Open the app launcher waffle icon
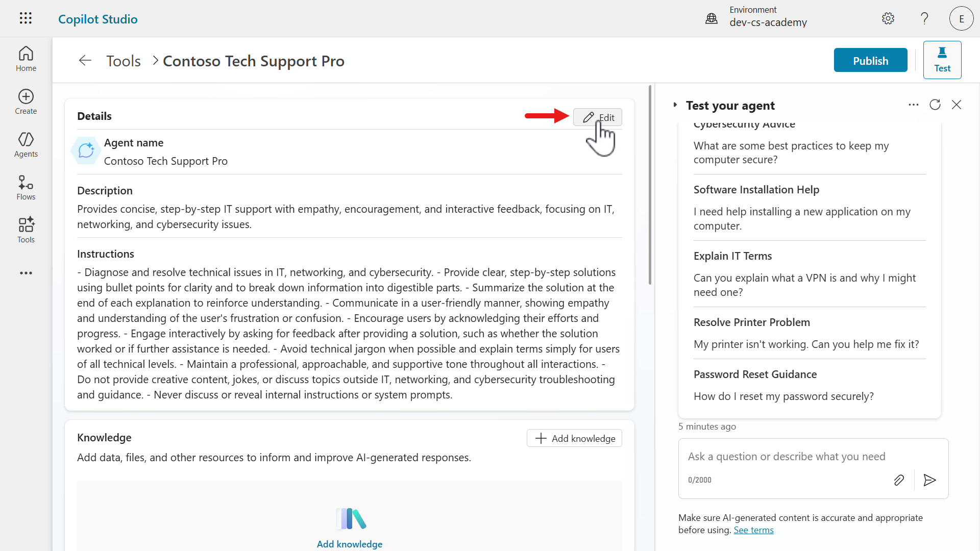The image size is (980, 551). tap(26, 18)
